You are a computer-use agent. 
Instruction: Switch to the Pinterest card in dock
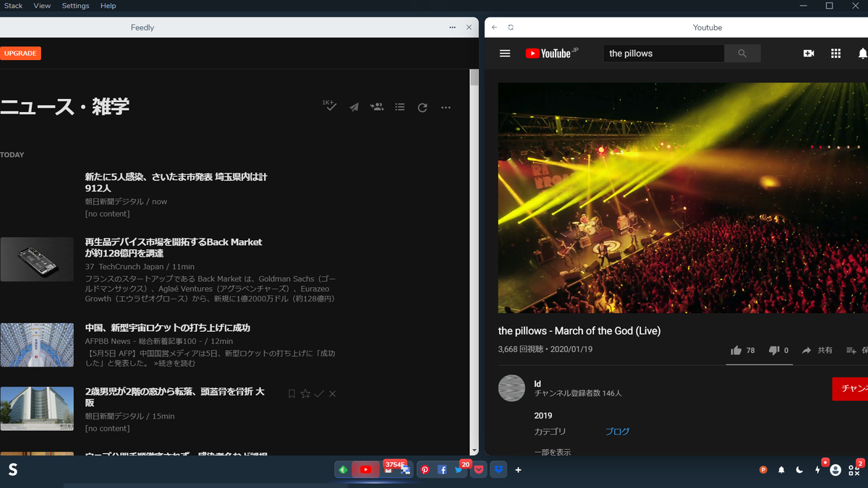(425, 470)
